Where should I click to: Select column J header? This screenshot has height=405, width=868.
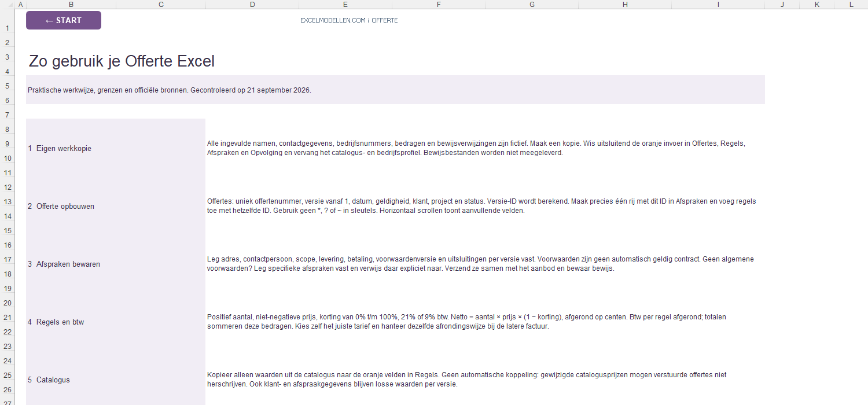(782, 5)
